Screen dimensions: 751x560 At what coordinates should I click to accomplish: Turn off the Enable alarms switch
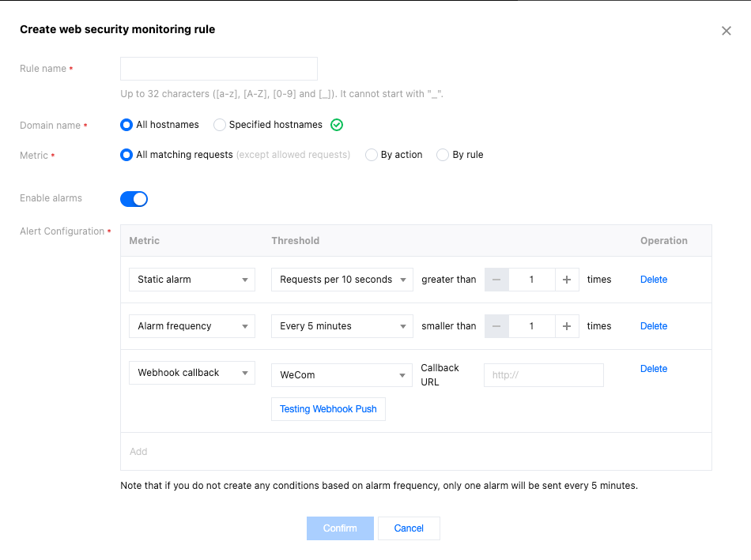point(134,199)
